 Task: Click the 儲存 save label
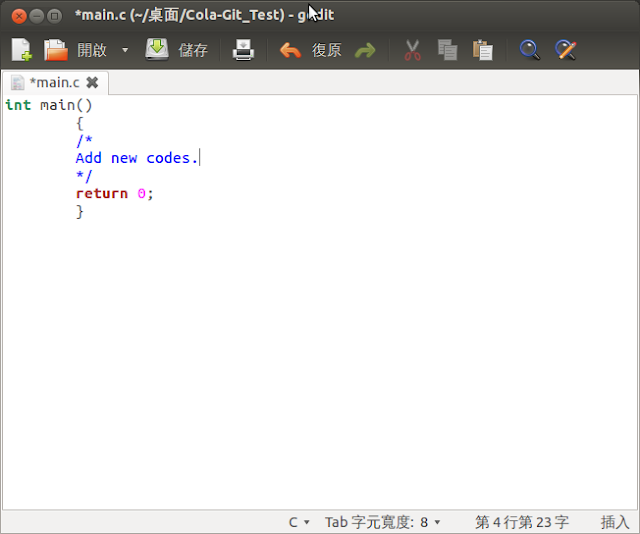tap(193, 50)
